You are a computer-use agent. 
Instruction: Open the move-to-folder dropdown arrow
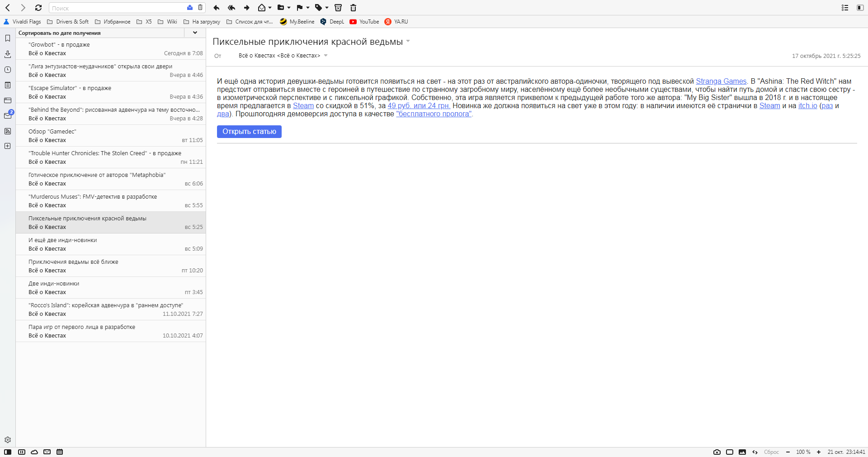coord(289,8)
